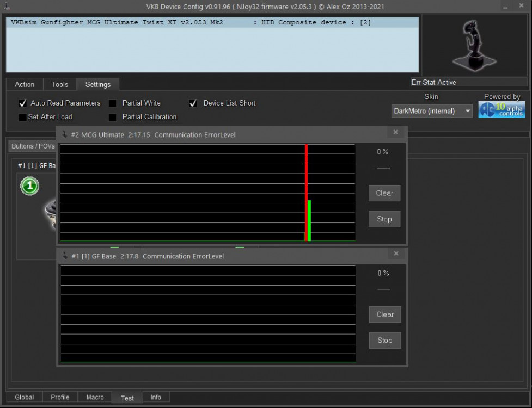Select the Buttons / POVs tab

(x=33, y=146)
